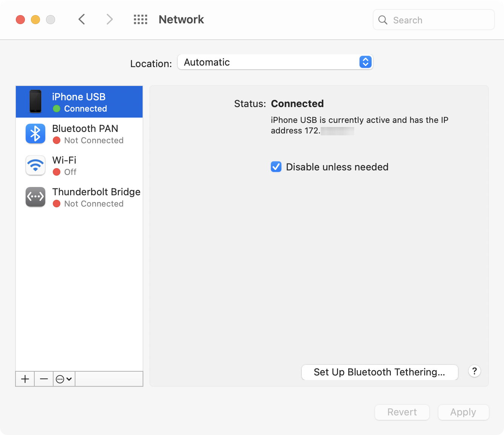Click the red Off status dot

[57, 172]
